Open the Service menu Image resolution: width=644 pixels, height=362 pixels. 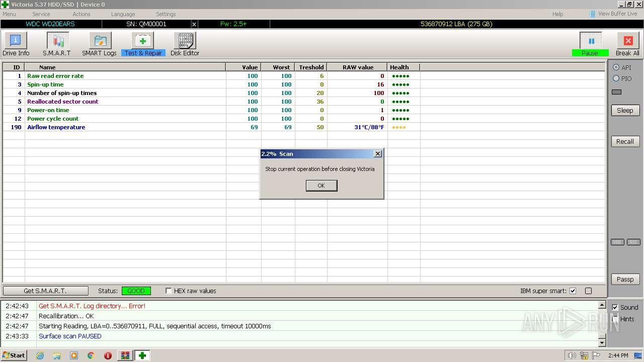coord(41,14)
